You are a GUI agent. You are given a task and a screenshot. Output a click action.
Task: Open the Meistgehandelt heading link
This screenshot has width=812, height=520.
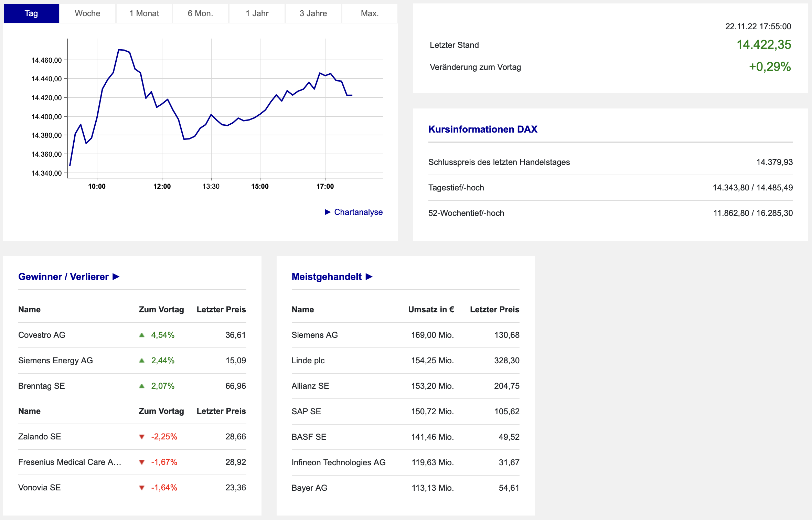click(x=326, y=277)
